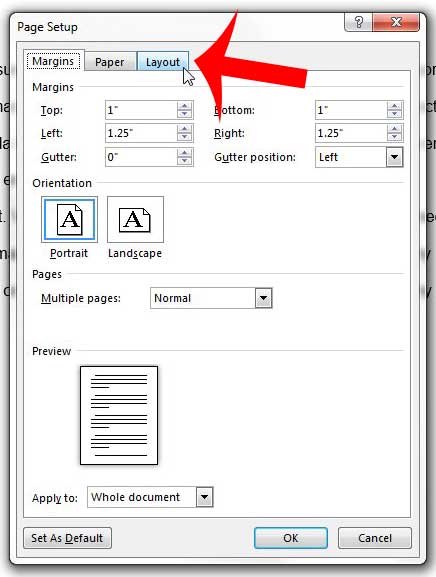Select the Portrait orientation icon
Screen dimensions: 436x577
point(70,219)
